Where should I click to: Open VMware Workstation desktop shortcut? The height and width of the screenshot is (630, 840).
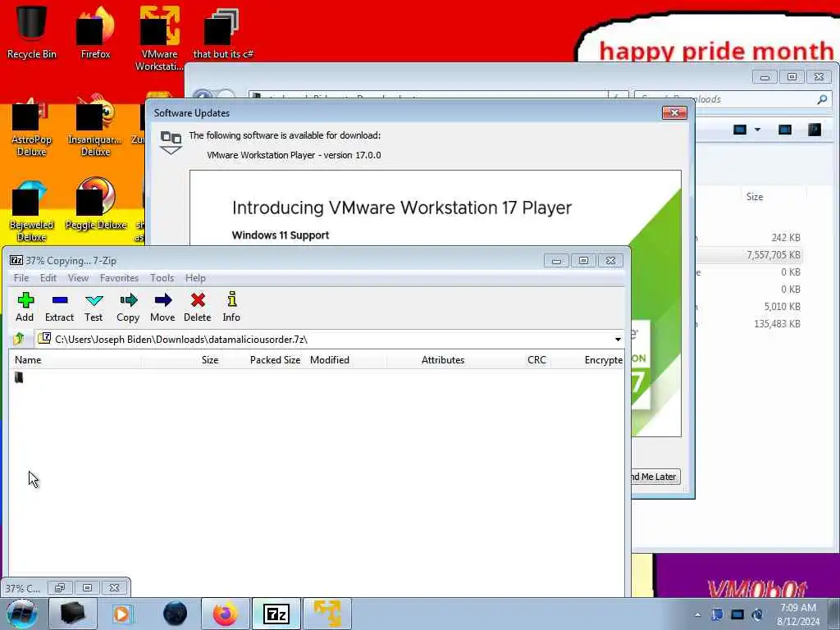(x=159, y=38)
